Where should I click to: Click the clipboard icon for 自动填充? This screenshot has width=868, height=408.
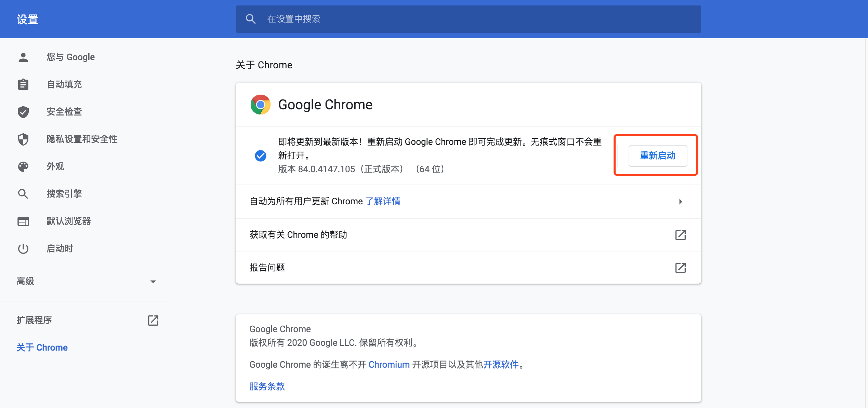tap(23, 84)
